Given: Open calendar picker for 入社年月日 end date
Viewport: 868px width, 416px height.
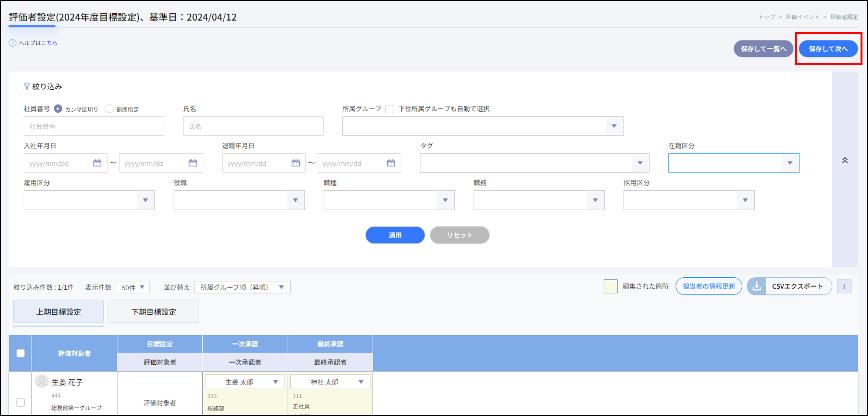Looking at the screenshot, I should [193, 163].
